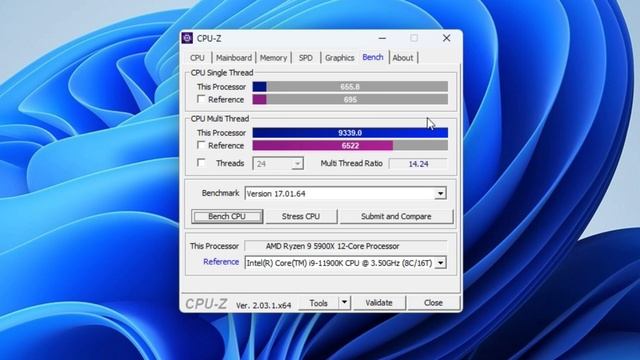The width and height of the screenshot is (640, 360).
Task: Click Single Thread This Processor score bar
Action: 350,87
